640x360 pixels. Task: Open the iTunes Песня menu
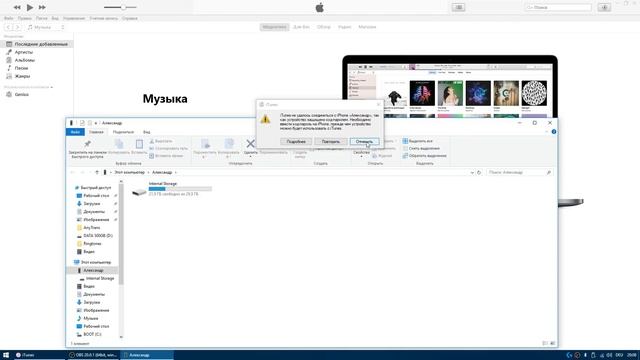pyautogui.click(x=42, y=18)
